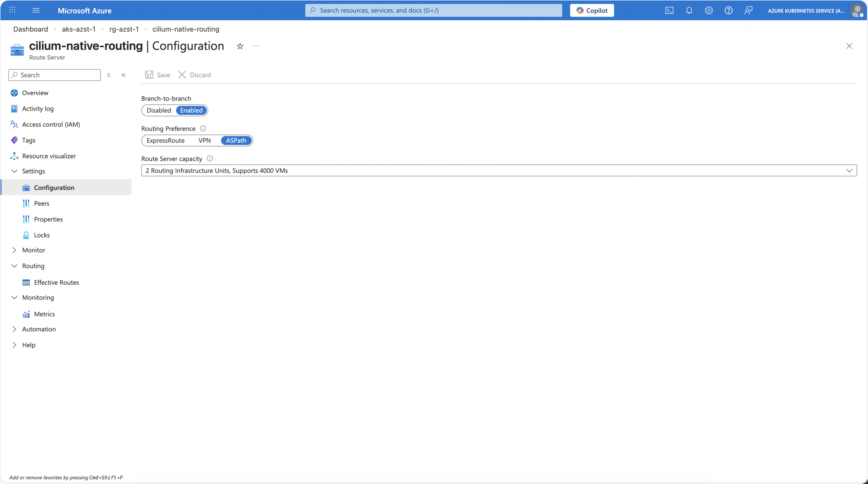Click Routing Preference info icon
This screenshot has height=484, width=868.
pyautogui.click(x=203, y=128)
